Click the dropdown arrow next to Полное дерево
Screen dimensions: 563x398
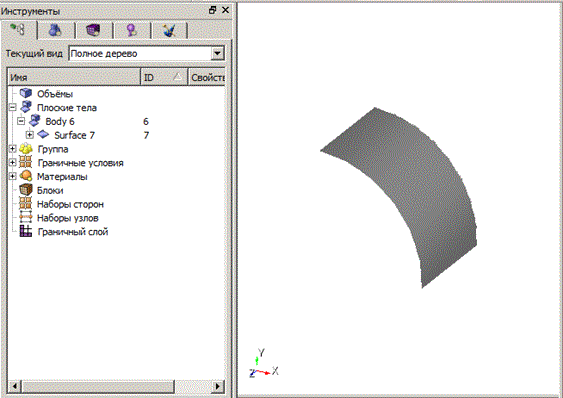point(217,54)
